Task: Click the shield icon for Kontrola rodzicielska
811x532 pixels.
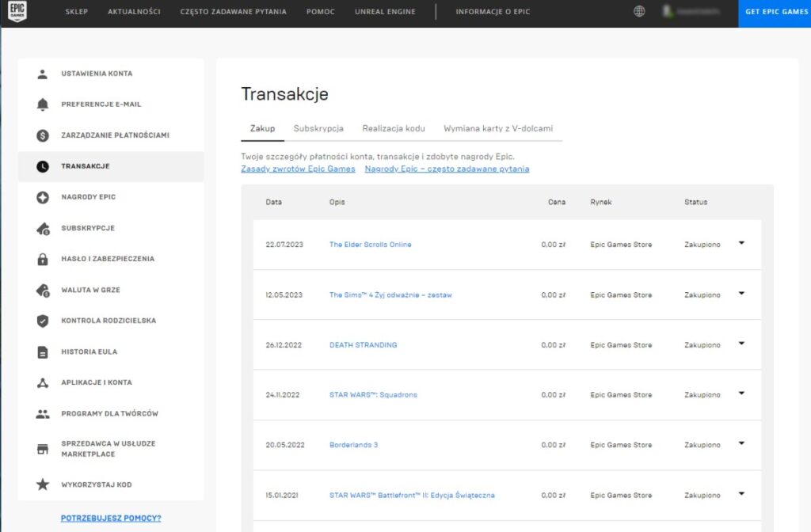Action: [43, 321]
